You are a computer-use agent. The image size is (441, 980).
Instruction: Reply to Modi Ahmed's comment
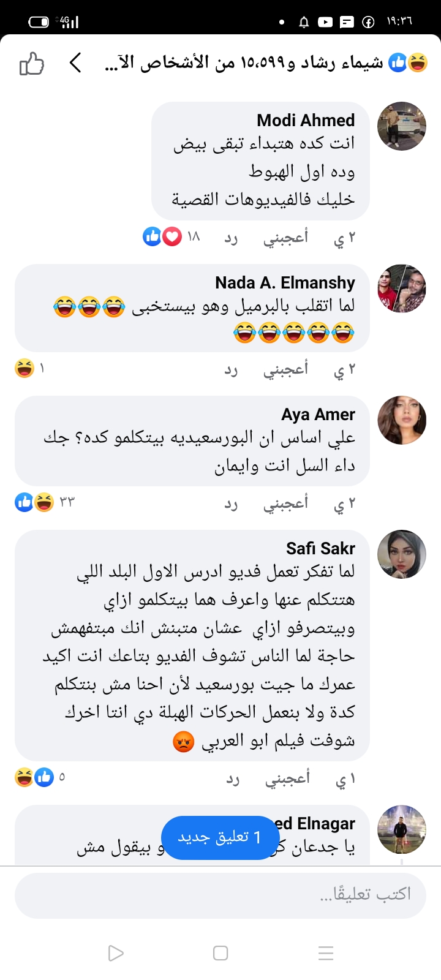(231, 238)
